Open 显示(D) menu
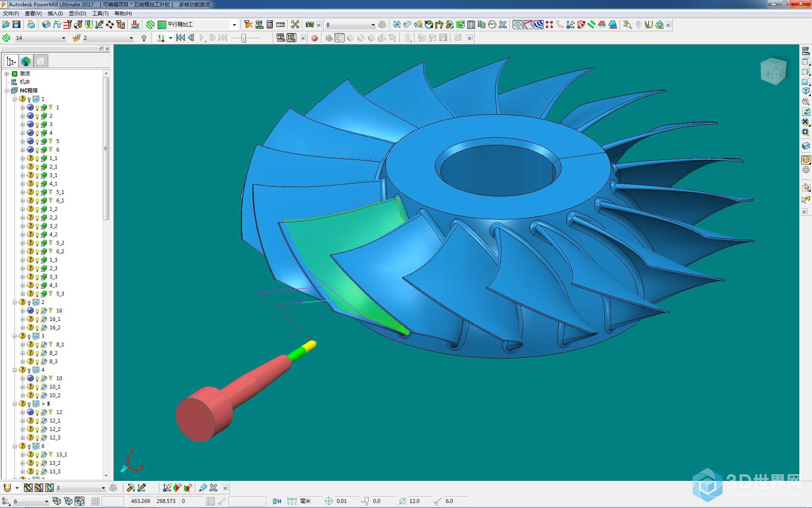This screenshot has height=508, width=812. (77, 14)
